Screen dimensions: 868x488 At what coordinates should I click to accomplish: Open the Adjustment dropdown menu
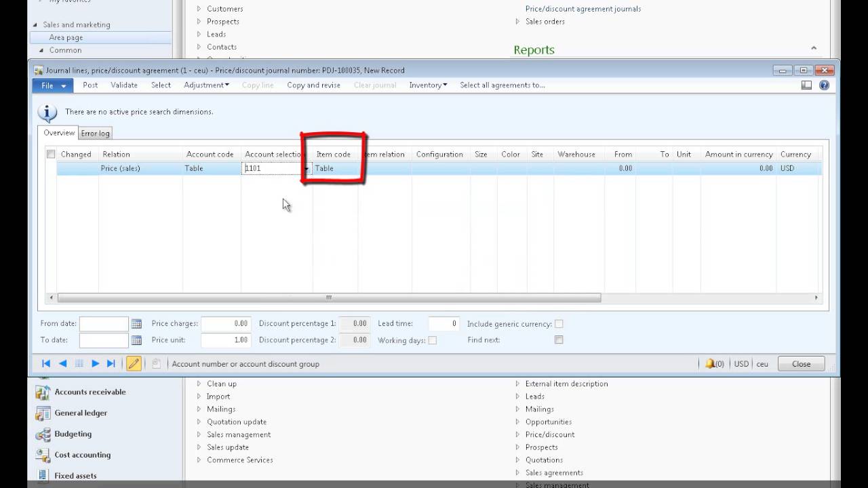tap(206, 85)
